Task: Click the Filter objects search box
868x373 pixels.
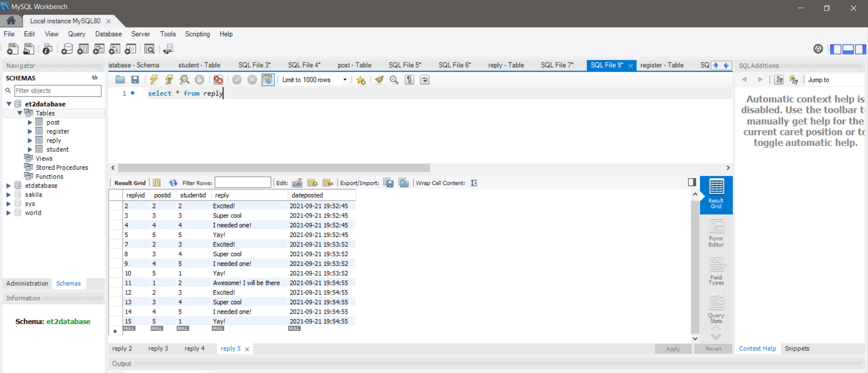Action: (57, 90)
